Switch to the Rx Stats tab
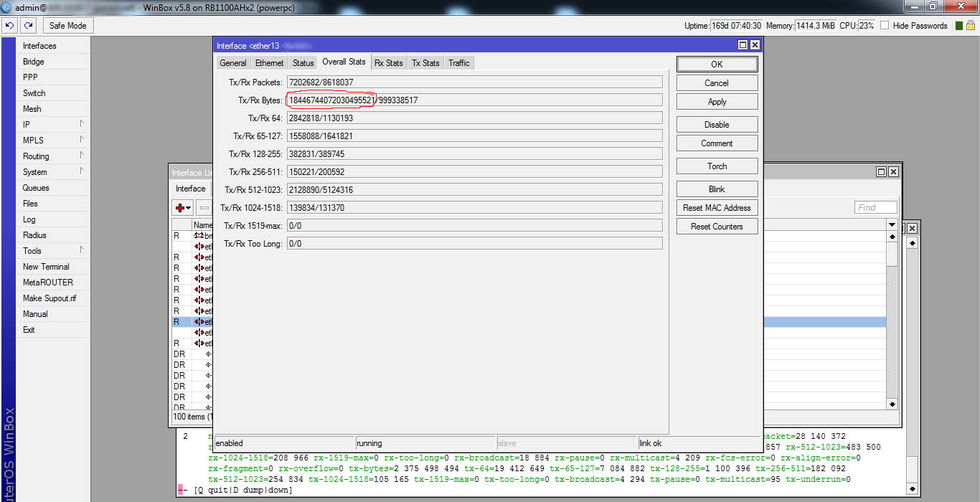Image resolution: width=980 pixels, height=502 pixels. pyautogui.click(x=389, y=63)
